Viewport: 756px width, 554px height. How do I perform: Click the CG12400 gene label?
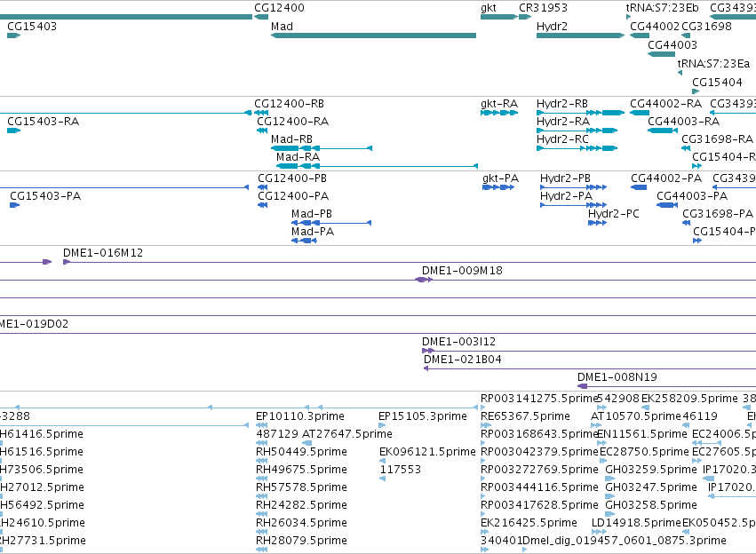(279, 8)
